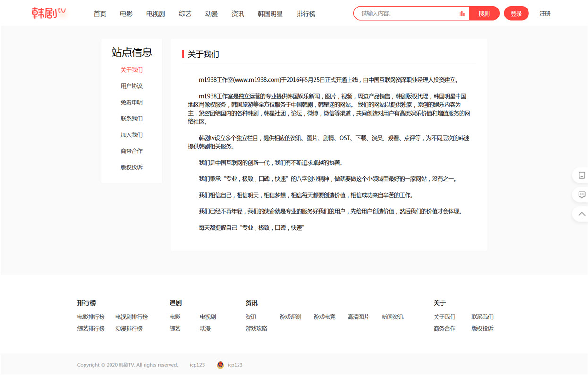Open footer 追剧 link 电视剧
This screenshot has height=375, width=588.
tap(208, 317)
